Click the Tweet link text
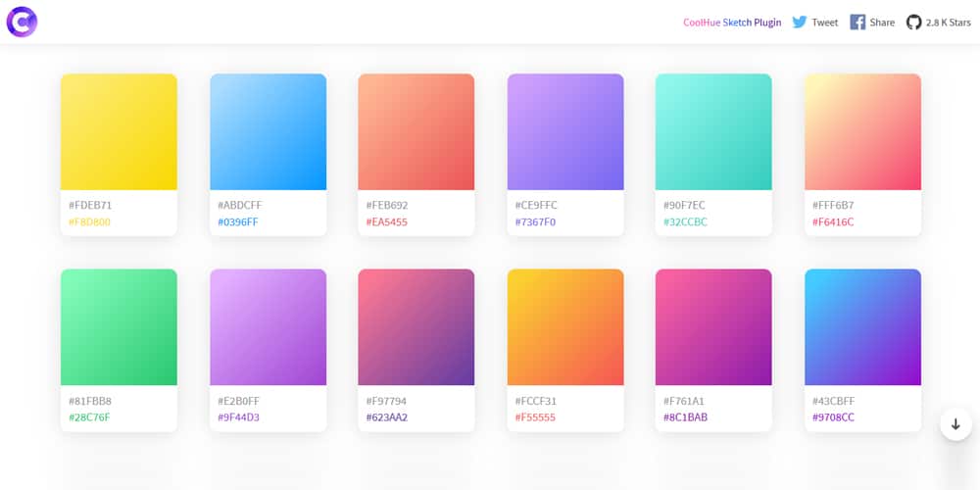The width and height of the screenshot is (980, 490). tap(824, 23)
